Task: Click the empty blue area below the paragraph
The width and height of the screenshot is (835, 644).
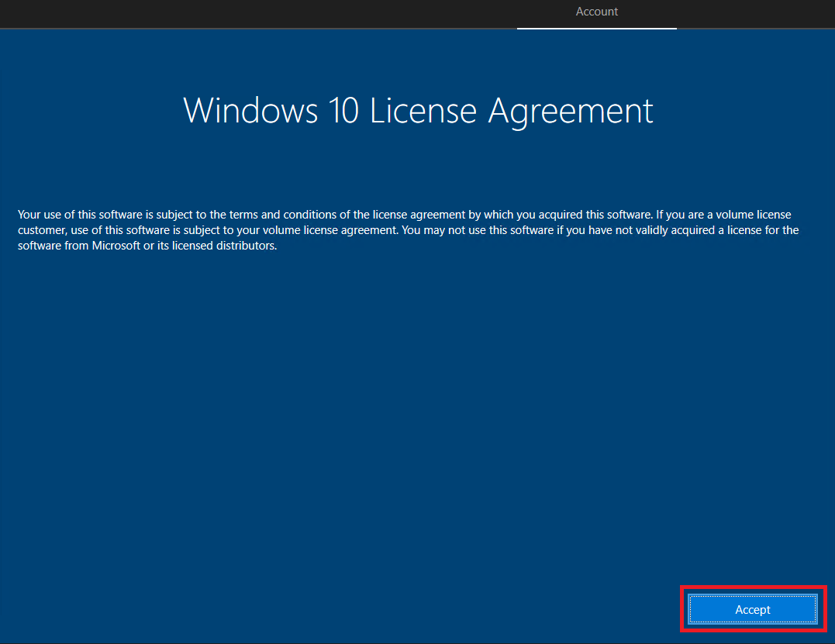Action: [388, 426]
